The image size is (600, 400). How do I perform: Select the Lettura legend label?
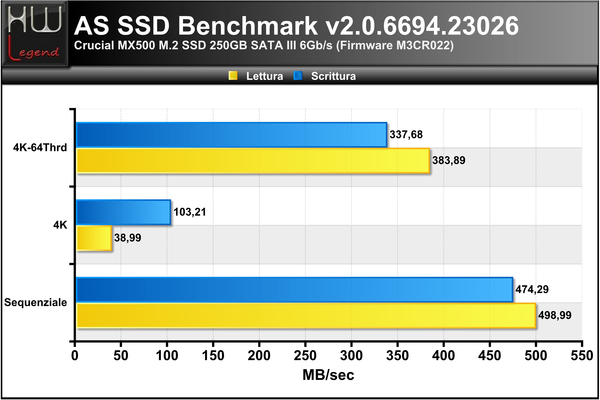[264, 76]
